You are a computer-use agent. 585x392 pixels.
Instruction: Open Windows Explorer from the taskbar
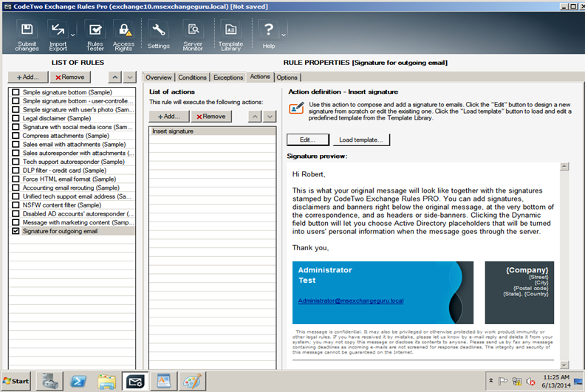[x=106, y=381]
